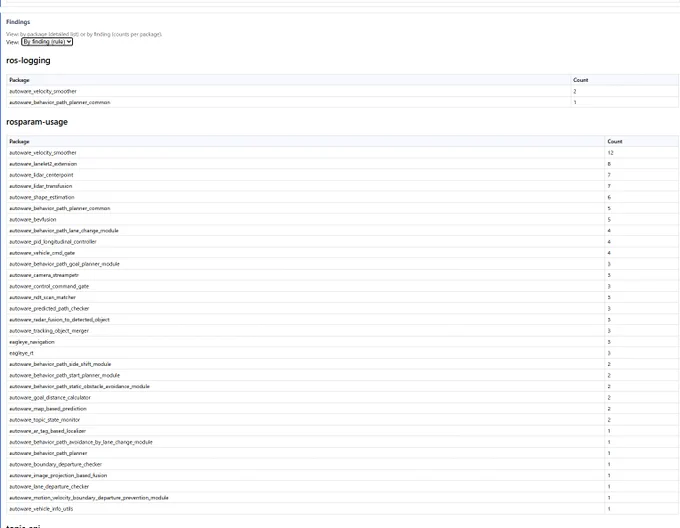Select autoware_behavior_path_goal_planner_module row
The width and height of the screenshot is (680, 528).
tap(343, 264)
